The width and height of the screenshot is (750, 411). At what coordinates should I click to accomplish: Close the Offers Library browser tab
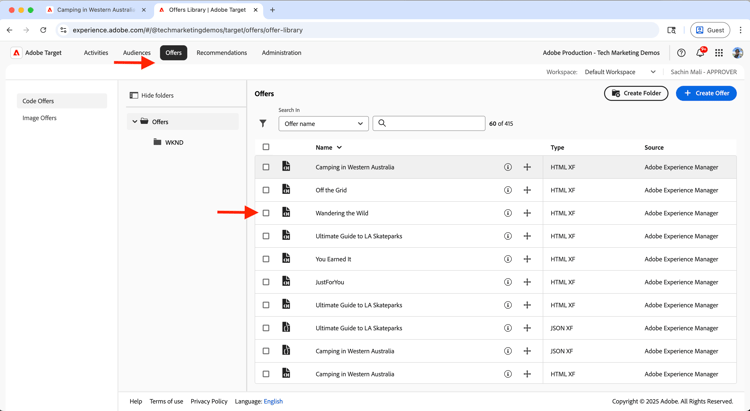pyautogui.click(x=256, y=10)
